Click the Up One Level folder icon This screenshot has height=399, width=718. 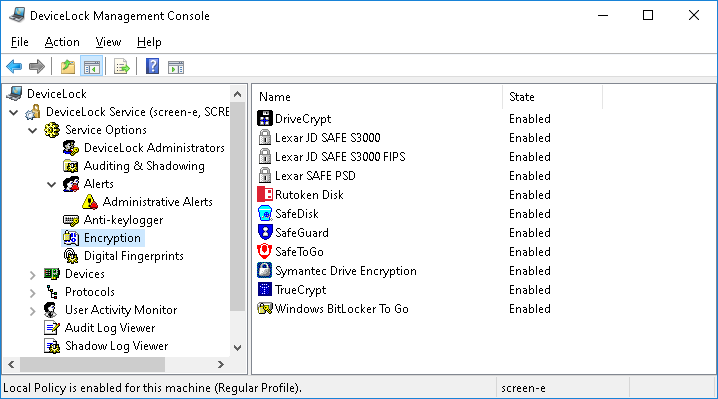(68, 67)
